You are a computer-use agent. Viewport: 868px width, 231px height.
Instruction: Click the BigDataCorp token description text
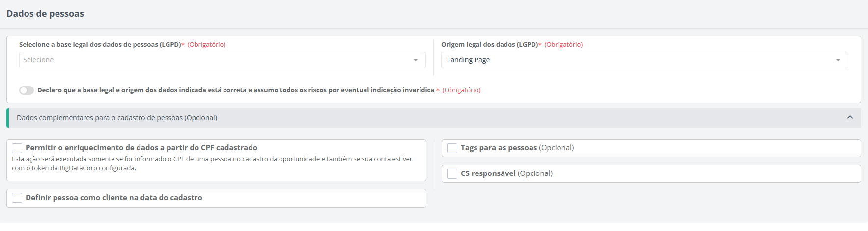coord(211,164)
